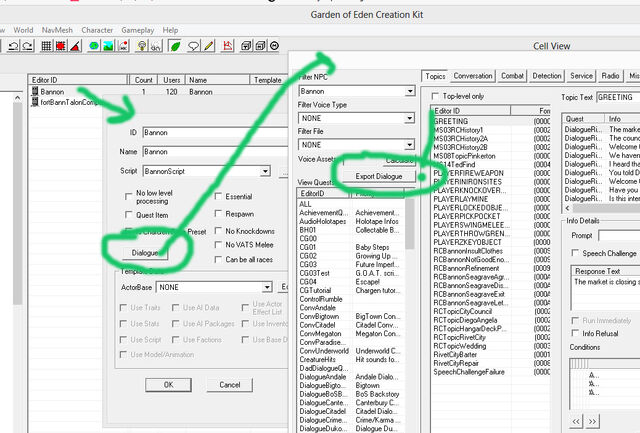This screenshot has height=433, width=640.
Task: Click the Redo arrow toolbar icon
Action: pos(27,46)
